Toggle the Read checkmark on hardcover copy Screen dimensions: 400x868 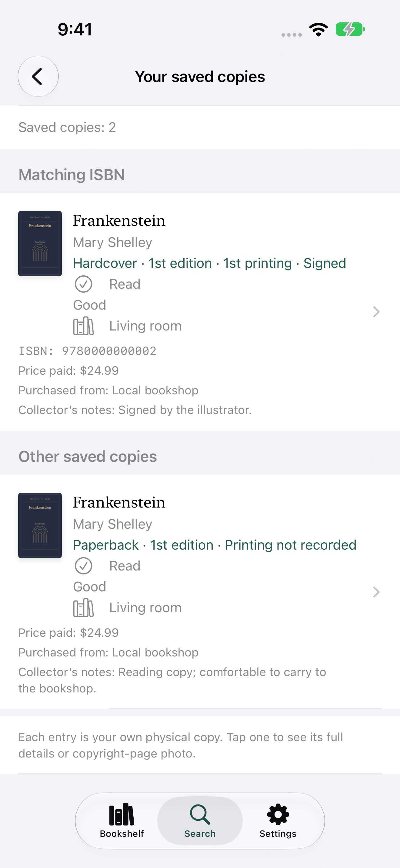[83, 284]
